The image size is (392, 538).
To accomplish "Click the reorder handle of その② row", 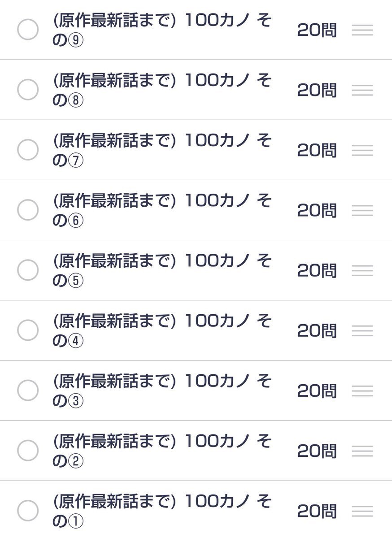I will pyautogui.click(x=362, y=451).
